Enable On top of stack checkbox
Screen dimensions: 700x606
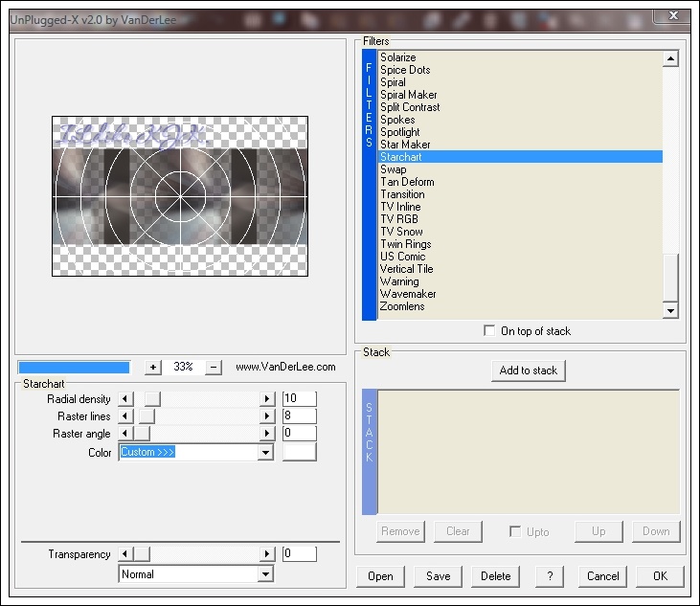[490, 331]
